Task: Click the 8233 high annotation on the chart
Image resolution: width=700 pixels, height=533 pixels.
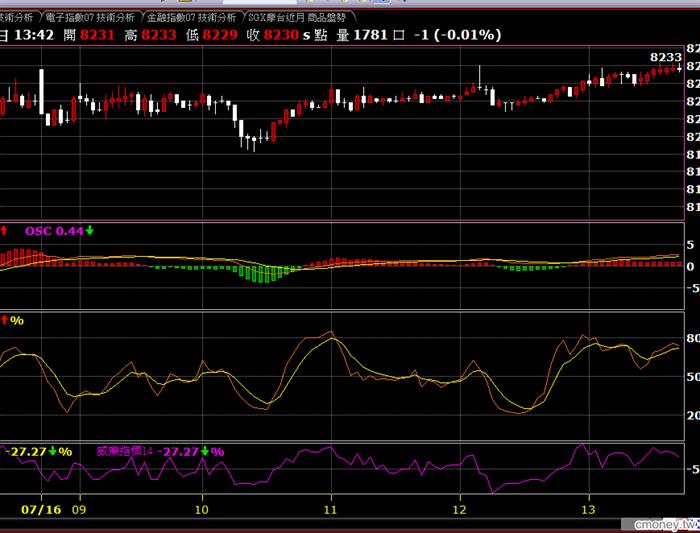Action: pos(666,57)
